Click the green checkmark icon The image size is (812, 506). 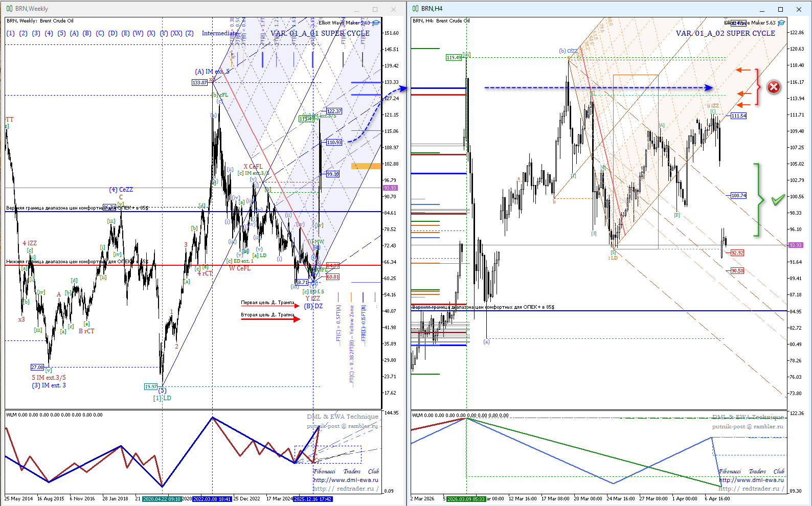(x=778, y=200)
